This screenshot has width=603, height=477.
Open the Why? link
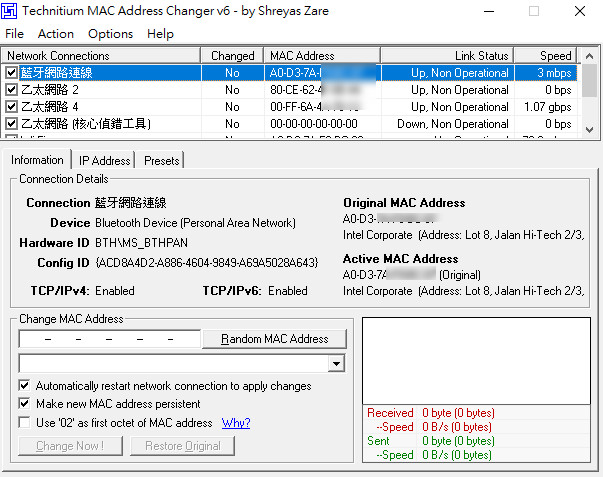pyautogui.click(x=236, y=423)
